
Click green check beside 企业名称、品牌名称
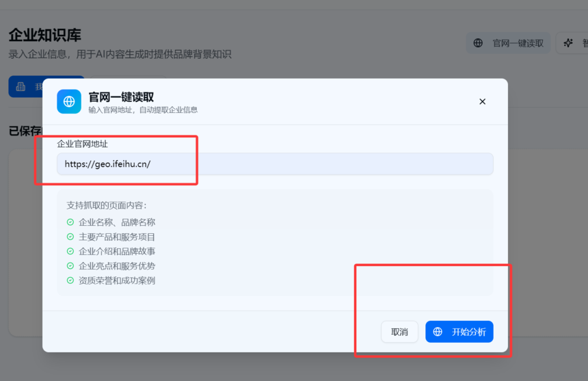pos(70,222)
